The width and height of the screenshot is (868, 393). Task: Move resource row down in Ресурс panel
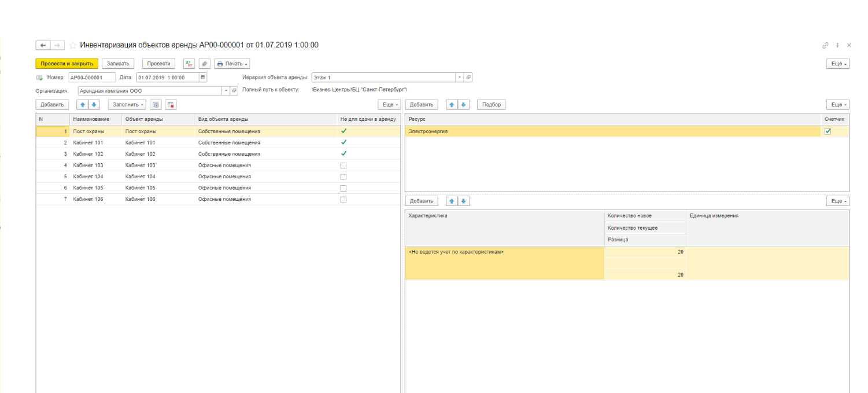point(464,105)
